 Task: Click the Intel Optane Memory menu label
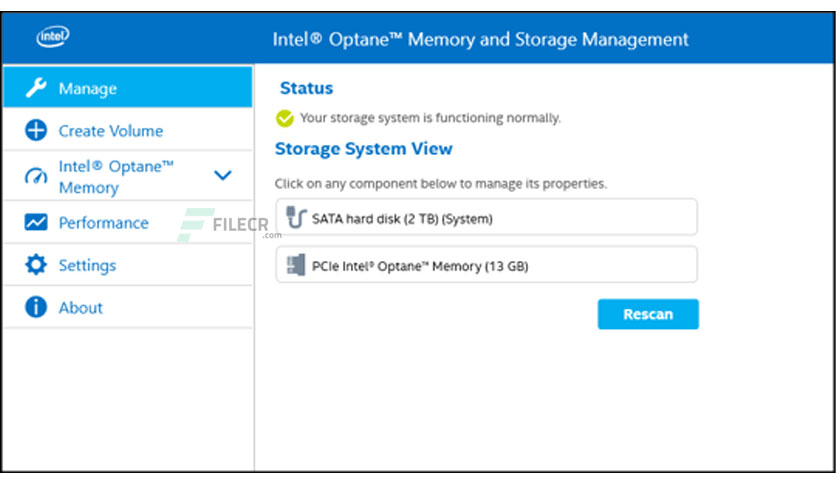point(116,177)
